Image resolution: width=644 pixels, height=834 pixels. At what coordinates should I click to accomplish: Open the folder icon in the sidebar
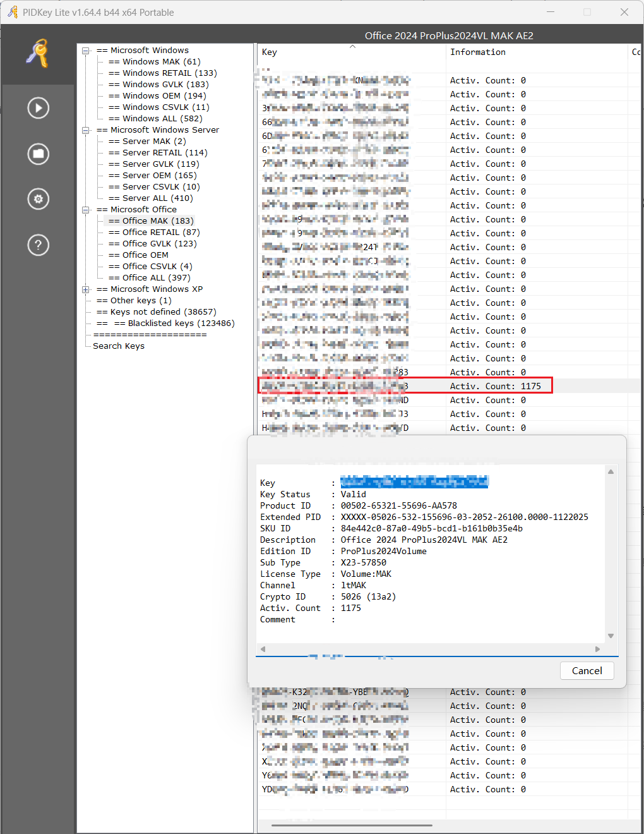click(39, 154)
